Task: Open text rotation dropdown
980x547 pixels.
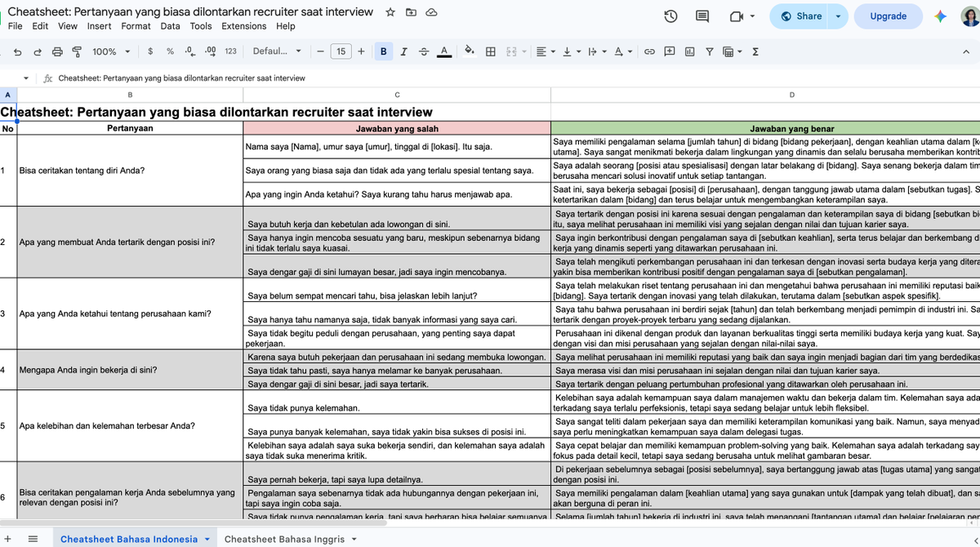Action: click(x=622, y=51)
